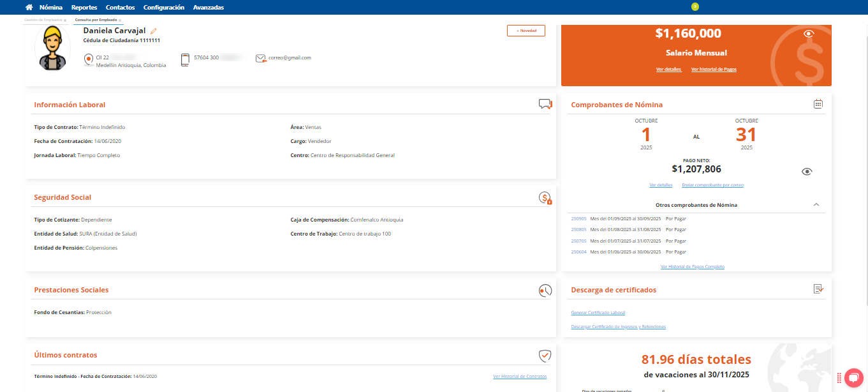Click the Últimos contratos shield icon
The image size is (868, 392).
pyautogui.click(x=545, y=356)
